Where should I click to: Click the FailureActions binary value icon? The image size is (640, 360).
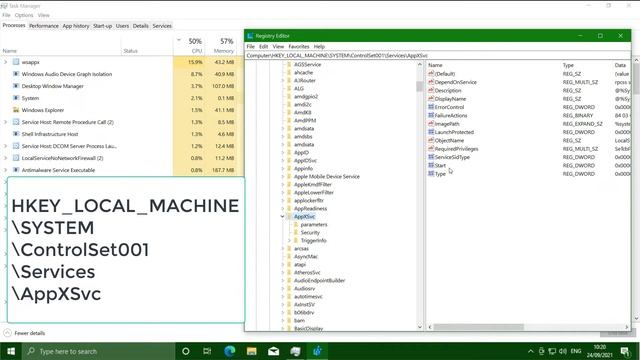coord(431,115)
